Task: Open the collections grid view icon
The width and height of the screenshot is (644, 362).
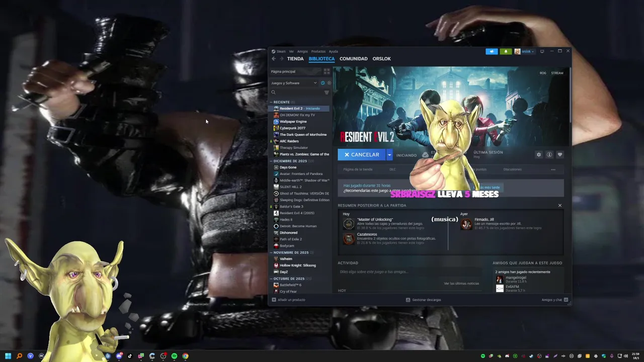Action: (327, 71)
